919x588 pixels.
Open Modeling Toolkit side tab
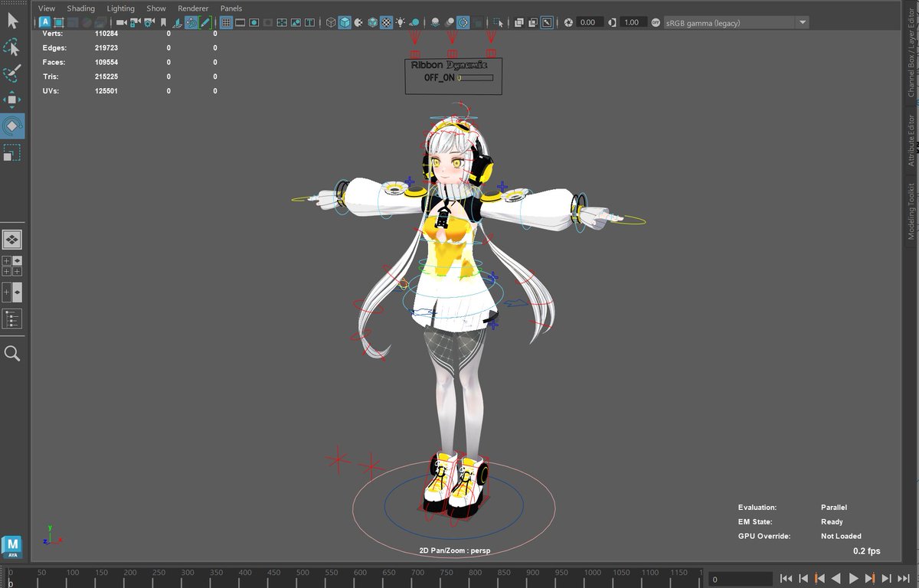(x=911, y=211)
